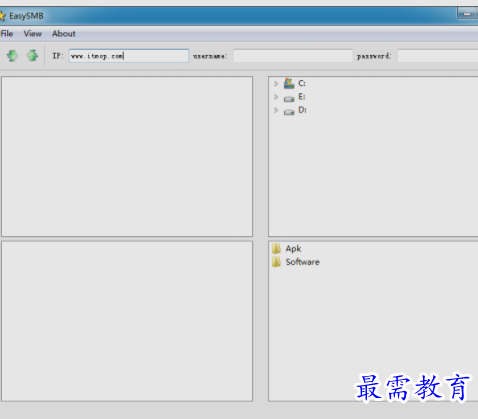
Task: Click the Apk folder icon
Action: click(x=276, y=249)
